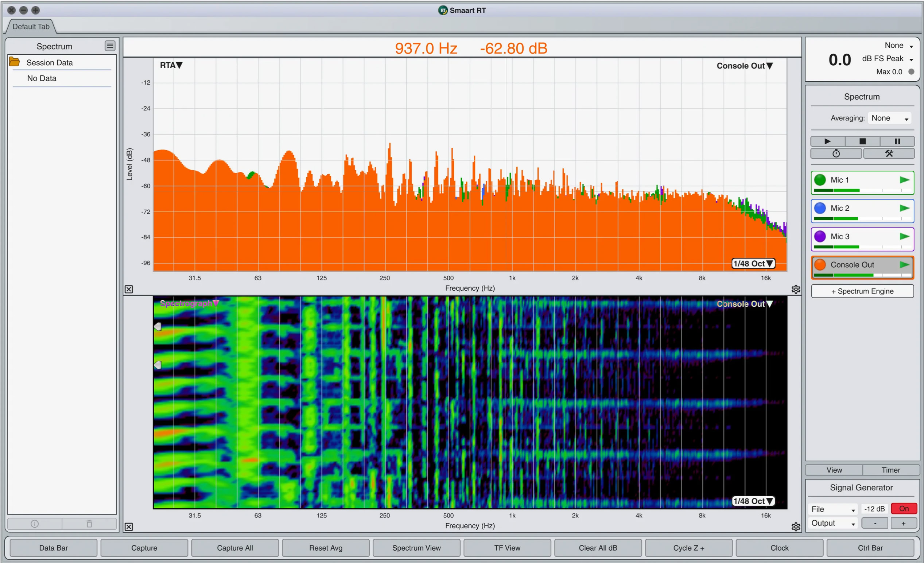
Task: Click the trash icon in data bar
Action: click(89, 524)
